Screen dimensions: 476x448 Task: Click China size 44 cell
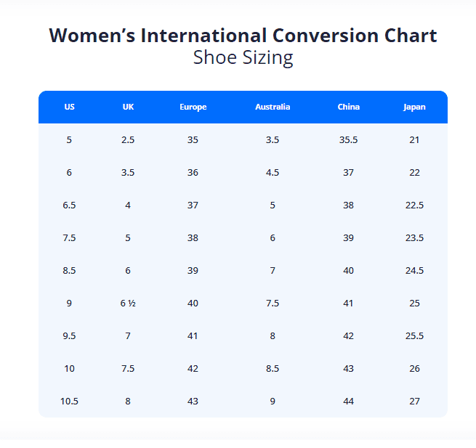348,401
